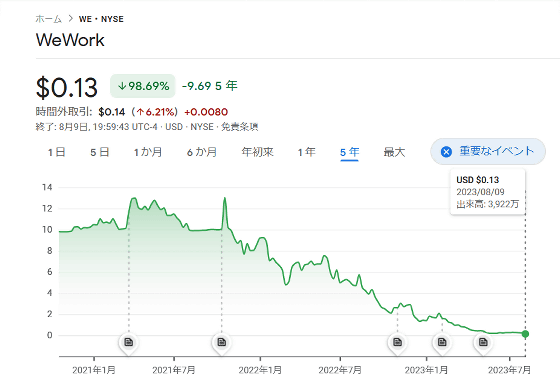560x385 pixels.
Task: Click the X icon on 重要なイベント chip
Action: 446,152
